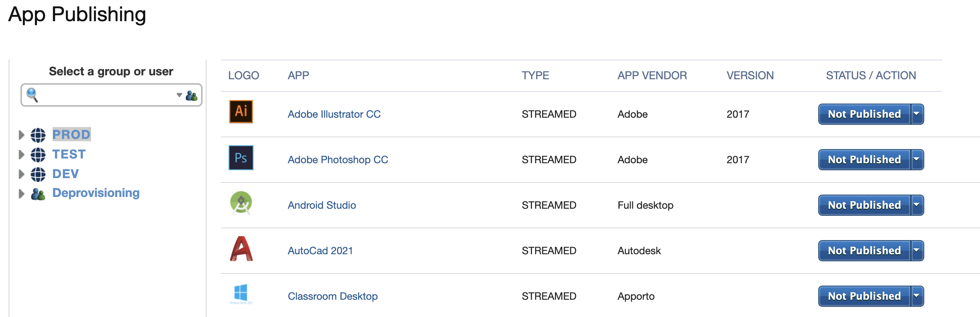Click the Classroom Desktop Windows logo

tap(241, 294)
